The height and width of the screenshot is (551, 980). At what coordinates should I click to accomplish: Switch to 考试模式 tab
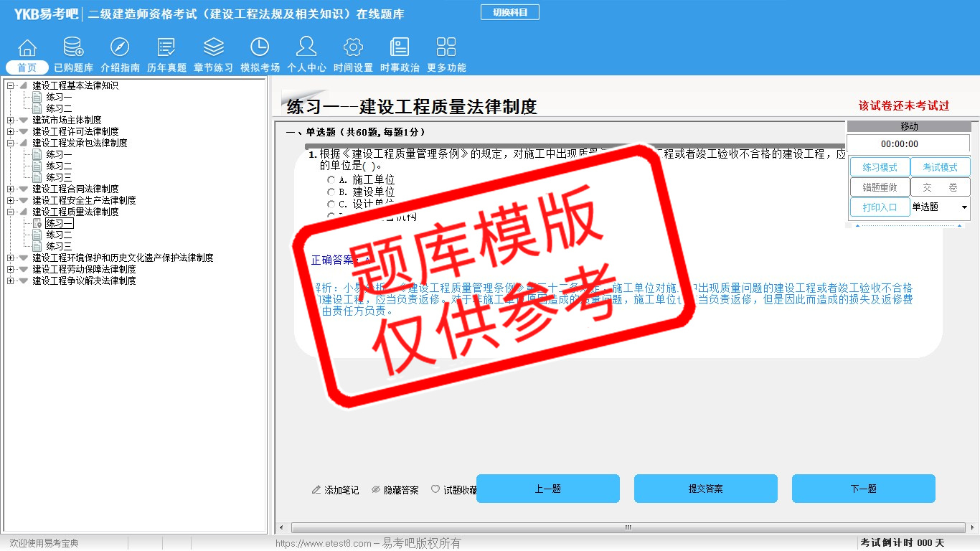tap(940, 167)
